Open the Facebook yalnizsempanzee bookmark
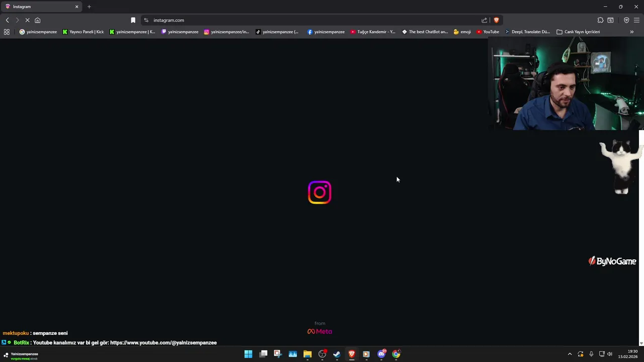644x362 pixels. point(326,32)
